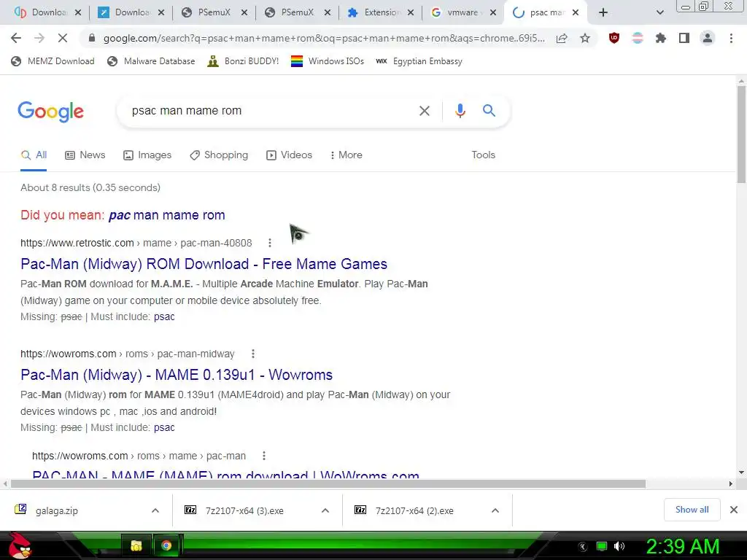Click Must include psac under retrostic result
Viewport: 747px width, 560px height.
click(164, 317)
